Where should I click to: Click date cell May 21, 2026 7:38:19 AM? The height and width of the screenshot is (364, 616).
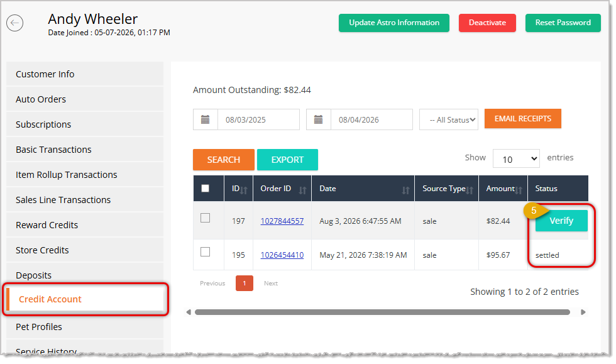click(x=363, y=255)
